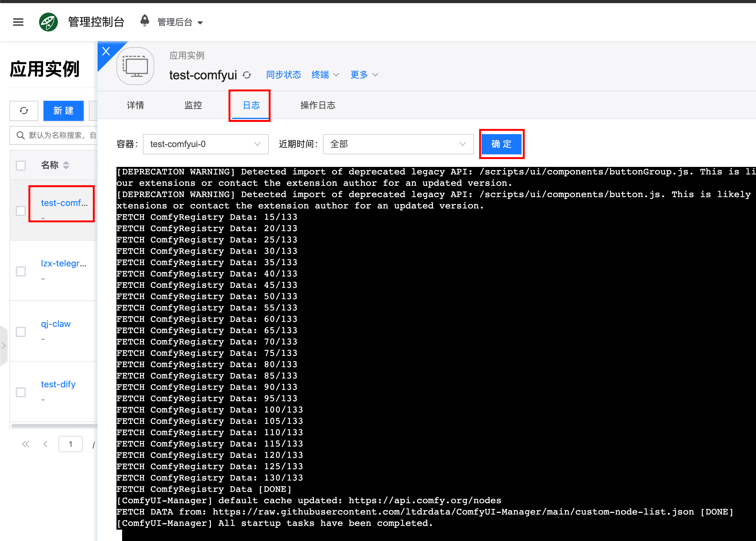Close the instance detail panel

coord(106,51)
